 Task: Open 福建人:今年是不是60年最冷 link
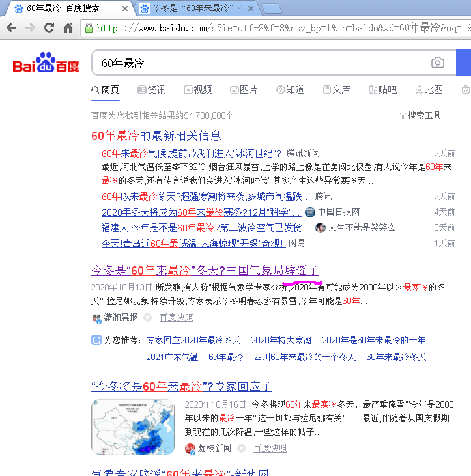[x=207, y=228]
